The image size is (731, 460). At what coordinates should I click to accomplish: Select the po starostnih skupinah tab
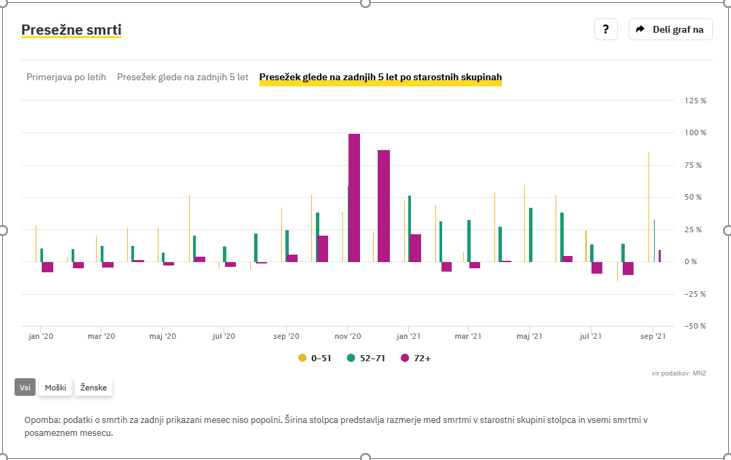[x=380, y=77]
